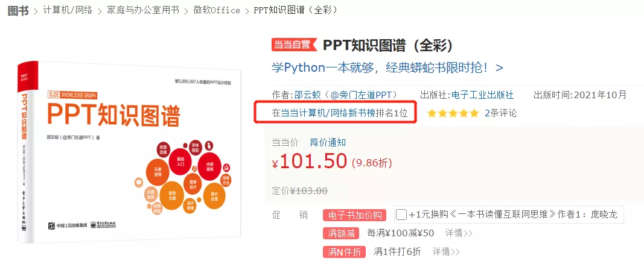The image size is (644, 264).
Task: Click the 满额减 promotion tag
Action: (341, 233)
